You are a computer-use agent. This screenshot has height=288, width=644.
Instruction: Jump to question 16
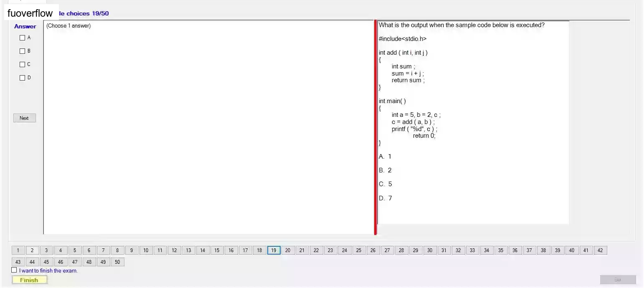click(231, 250)
